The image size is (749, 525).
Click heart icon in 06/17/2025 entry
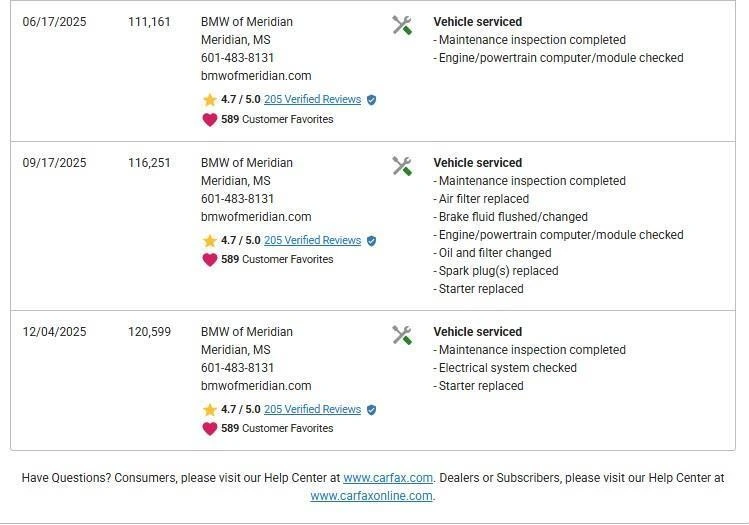[x=210, y=119]
